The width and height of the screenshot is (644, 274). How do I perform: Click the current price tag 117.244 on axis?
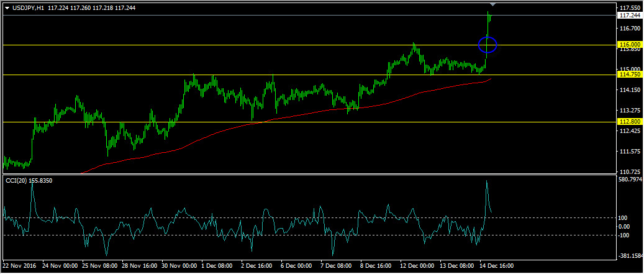(x=630, y=15)
